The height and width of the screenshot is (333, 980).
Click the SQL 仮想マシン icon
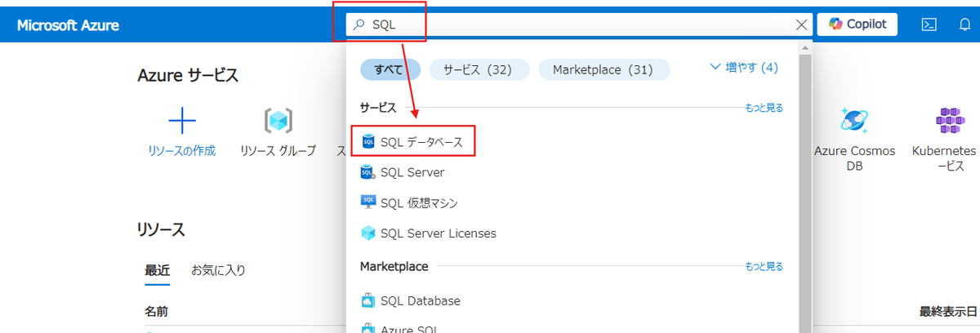[368, 202]
